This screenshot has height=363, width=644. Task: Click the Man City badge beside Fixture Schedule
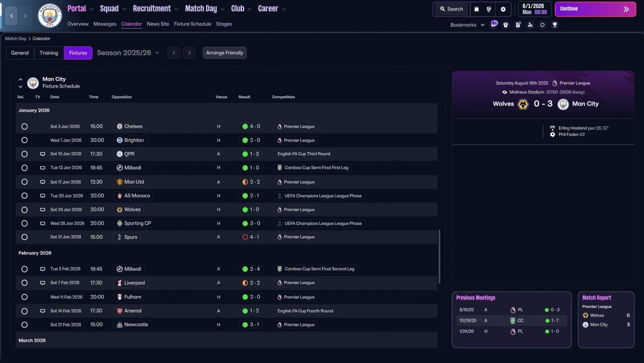coord(33,83)
